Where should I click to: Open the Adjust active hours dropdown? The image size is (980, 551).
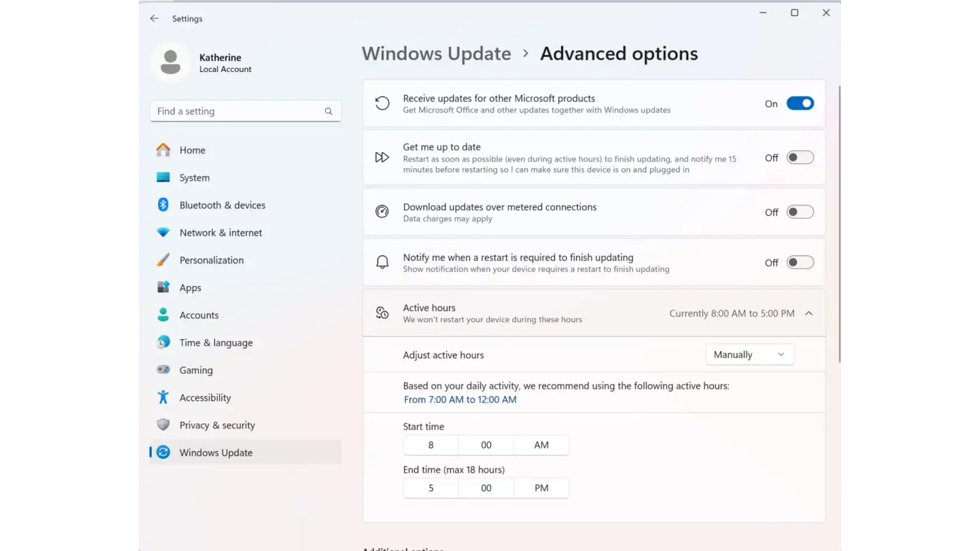749,354
